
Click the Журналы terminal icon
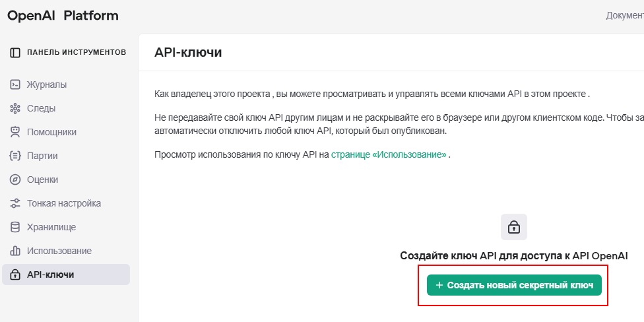(15, 84)
